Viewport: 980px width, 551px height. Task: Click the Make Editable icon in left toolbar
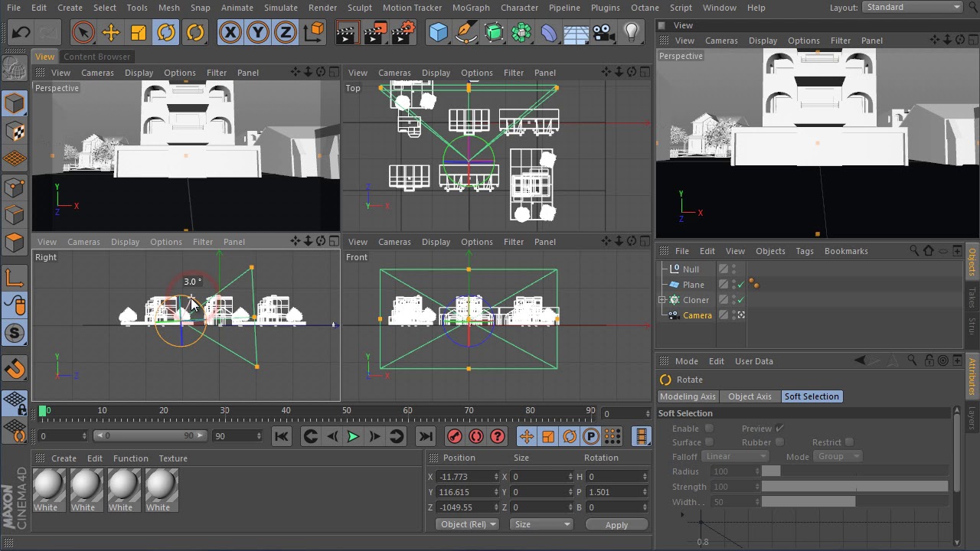point(15,69)
